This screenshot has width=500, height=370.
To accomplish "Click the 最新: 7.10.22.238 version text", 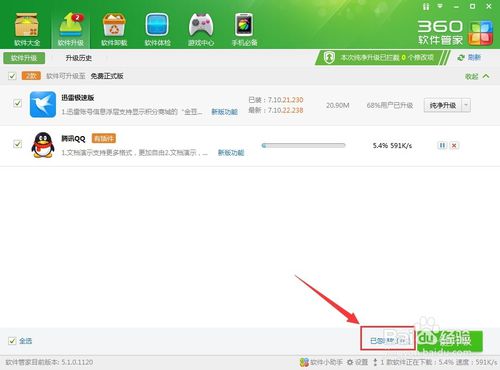I will [276, 110].
